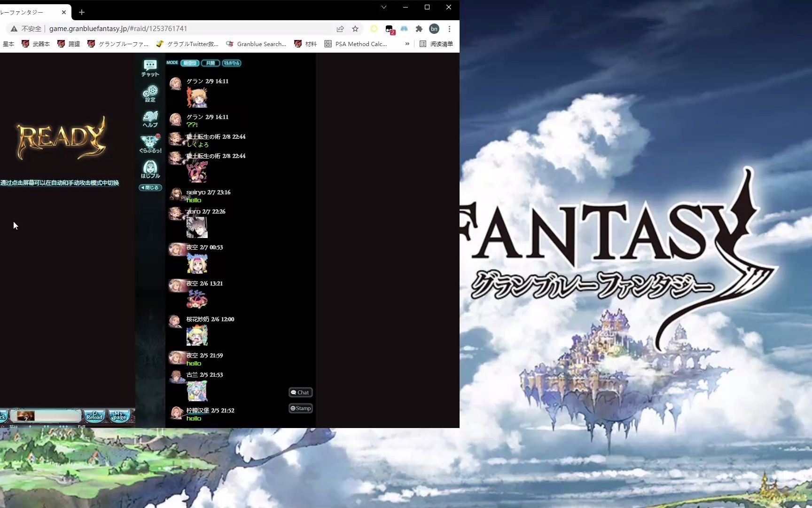Viewport: 812px width, 508px height.
Task: Click the extension icon with badge 2
Action: [390, 29]
